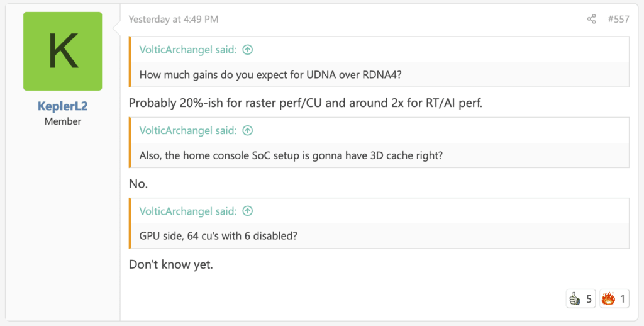Click "VolticArchangel said:" above the GPU side question

[x=187, y=211]
